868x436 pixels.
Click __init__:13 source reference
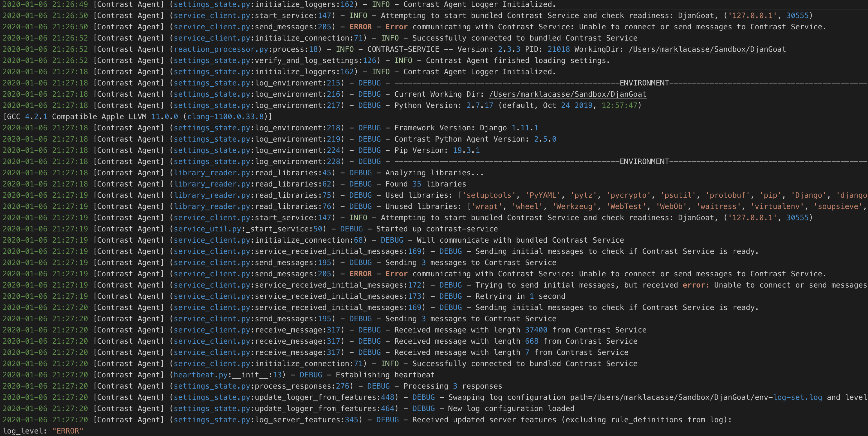pos(257,375)
